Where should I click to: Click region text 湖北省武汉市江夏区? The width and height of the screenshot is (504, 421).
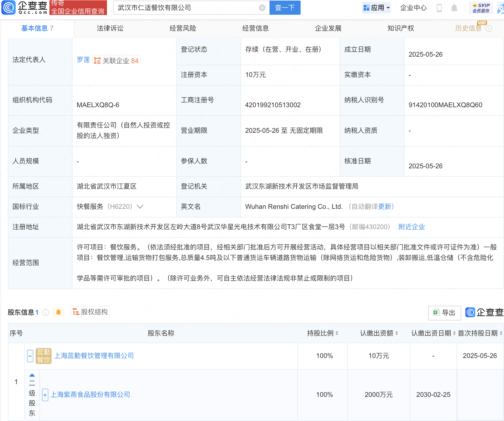pos(107,186)
